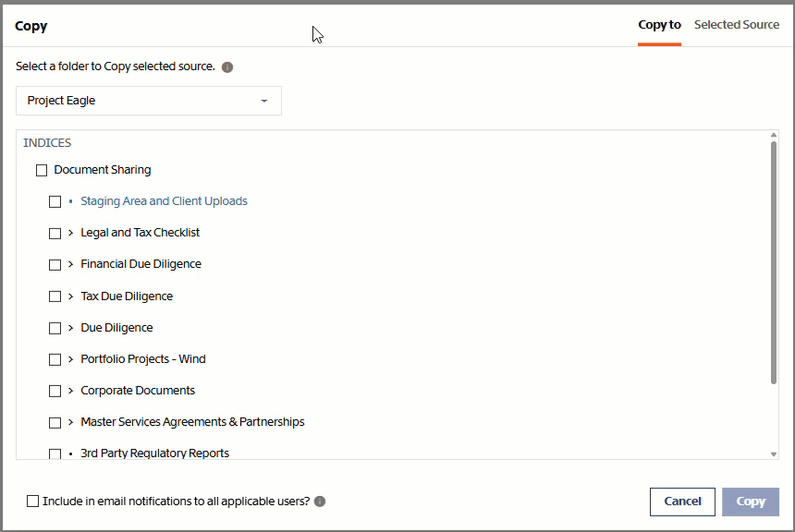Image resolution: width=795 pixels, height=532 pixels.
Task: Tick the Due Diligence folder checkbox
Action: tap(55, 328)
